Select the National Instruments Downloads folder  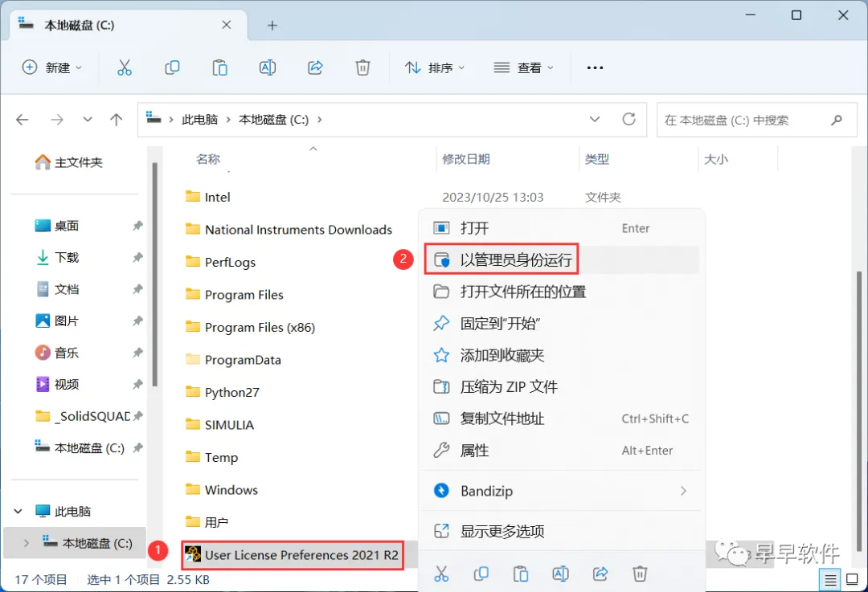(x=289, y=230)
